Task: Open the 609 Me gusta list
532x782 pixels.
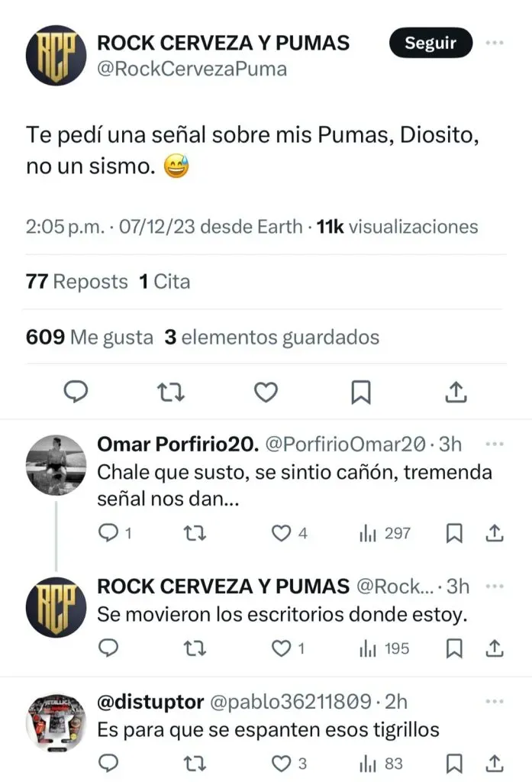Action: point(89,337)
